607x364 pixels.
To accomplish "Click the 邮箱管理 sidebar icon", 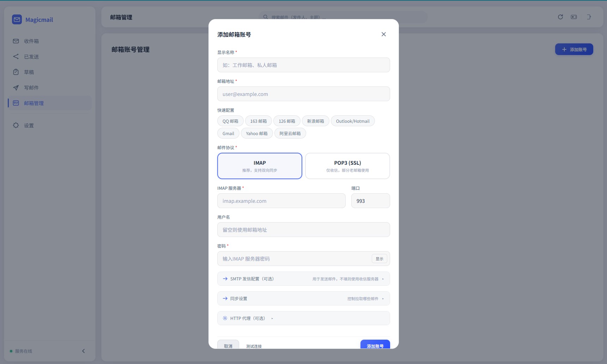I will point(16,103).
